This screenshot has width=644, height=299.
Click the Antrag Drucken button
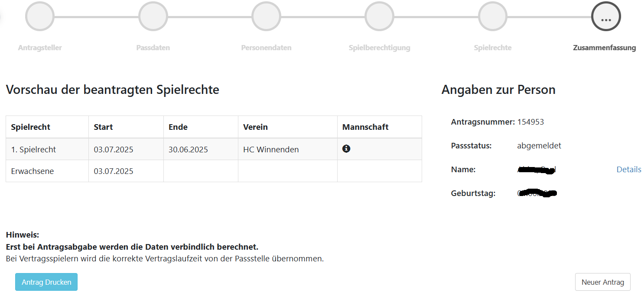(x=46, y=282)
